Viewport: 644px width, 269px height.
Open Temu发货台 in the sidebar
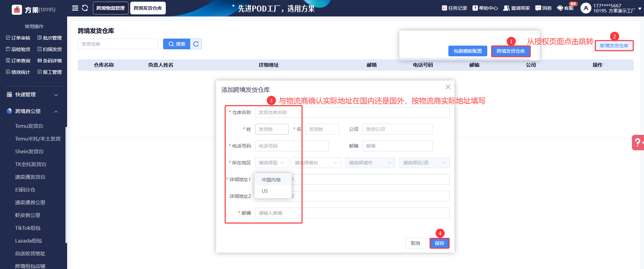(x=29, y=126)
